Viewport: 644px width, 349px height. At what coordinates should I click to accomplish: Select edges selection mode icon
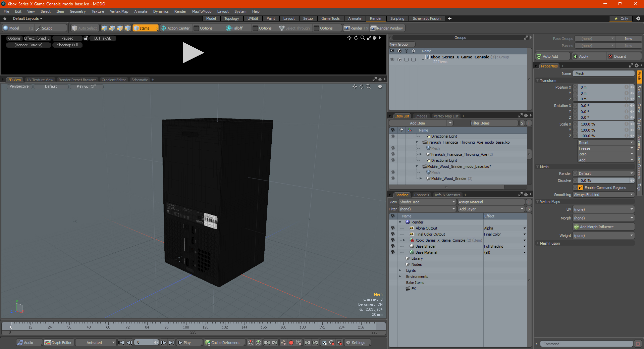(x=112, y=28)
